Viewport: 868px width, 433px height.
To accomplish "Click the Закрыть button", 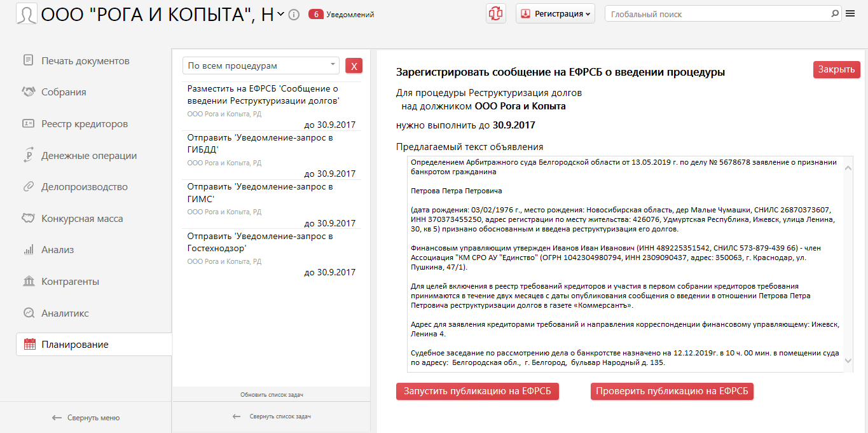I will point(836,70).
